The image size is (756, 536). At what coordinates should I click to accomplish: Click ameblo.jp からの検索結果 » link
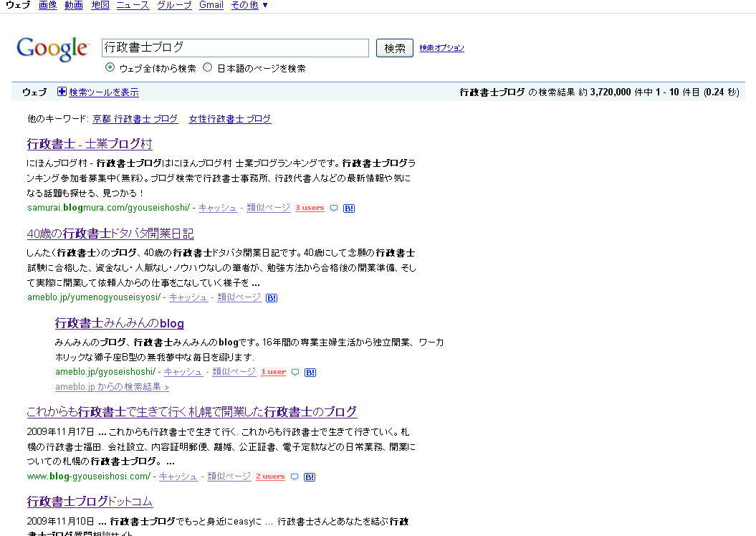tap(112, 386)
